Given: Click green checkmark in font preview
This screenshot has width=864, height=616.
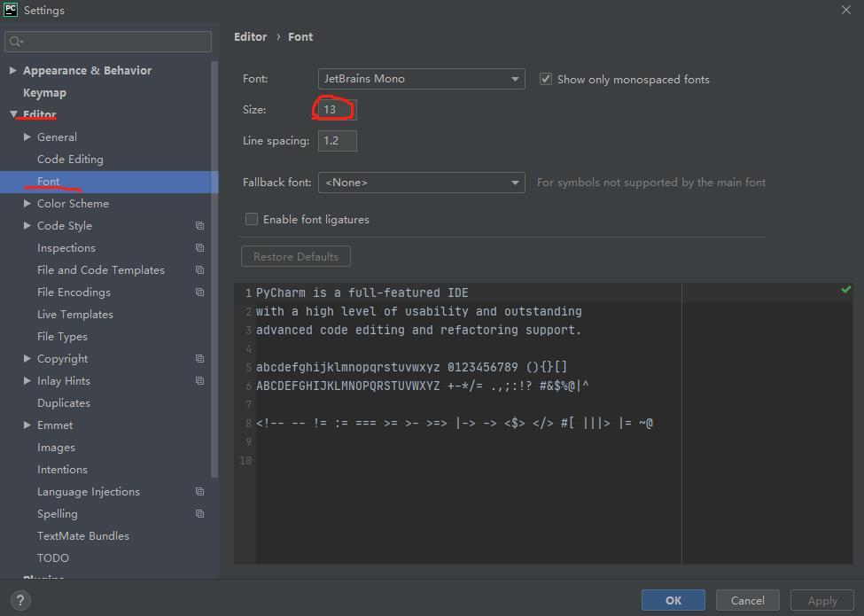Looking at the screenshot, I should [845, 289].
